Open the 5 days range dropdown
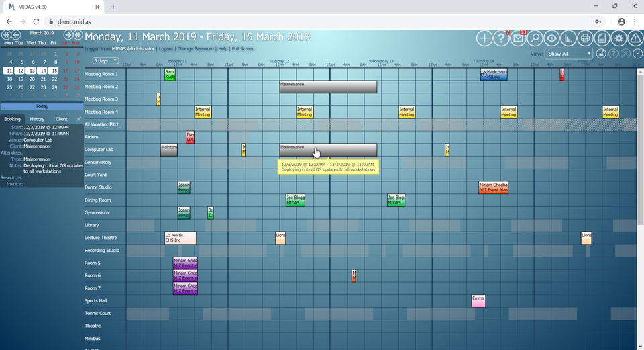Image resolution: width=644 pixels, height=350 pixels. point(105,61)
